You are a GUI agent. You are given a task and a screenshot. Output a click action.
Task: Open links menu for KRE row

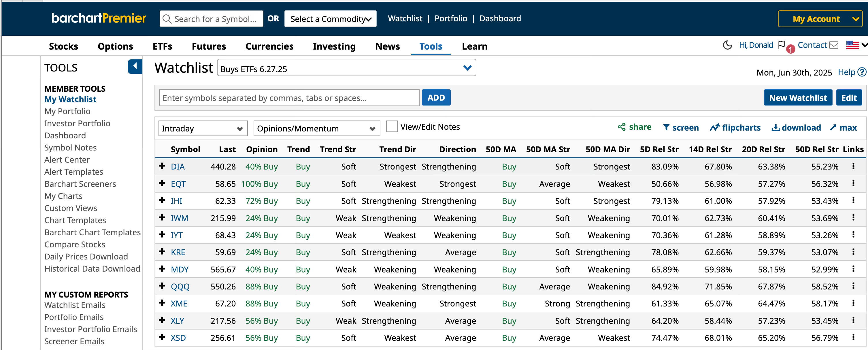tap(853, 252)
